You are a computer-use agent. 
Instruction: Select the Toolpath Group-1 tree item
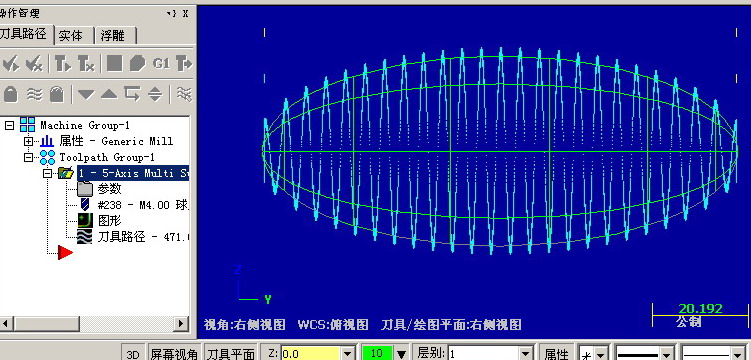[x=107, y=157]
